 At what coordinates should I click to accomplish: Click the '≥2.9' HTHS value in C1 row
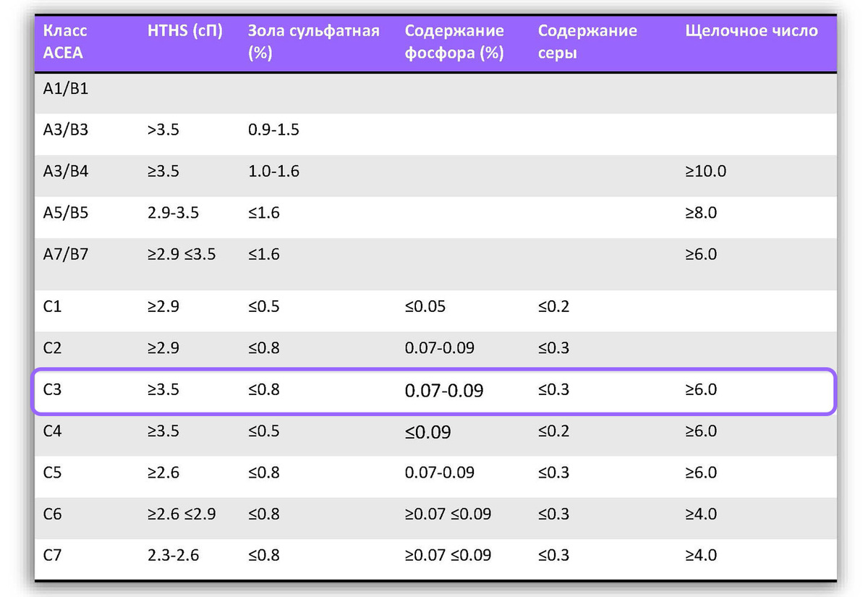point(163,306)
